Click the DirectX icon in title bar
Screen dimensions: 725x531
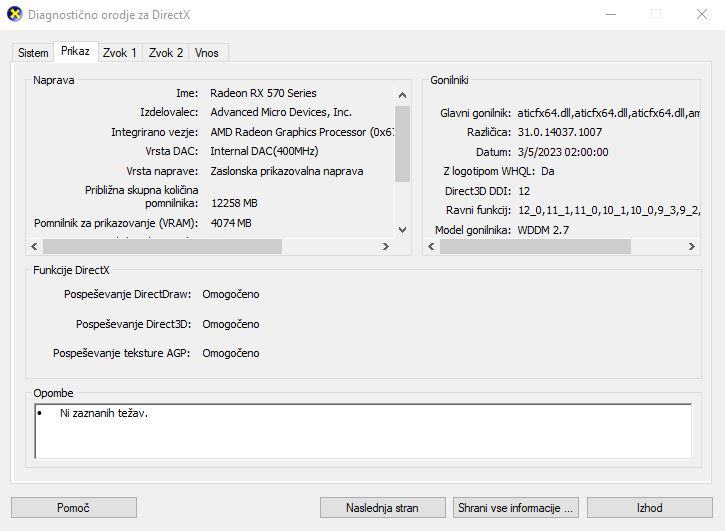tap(15, 14)
